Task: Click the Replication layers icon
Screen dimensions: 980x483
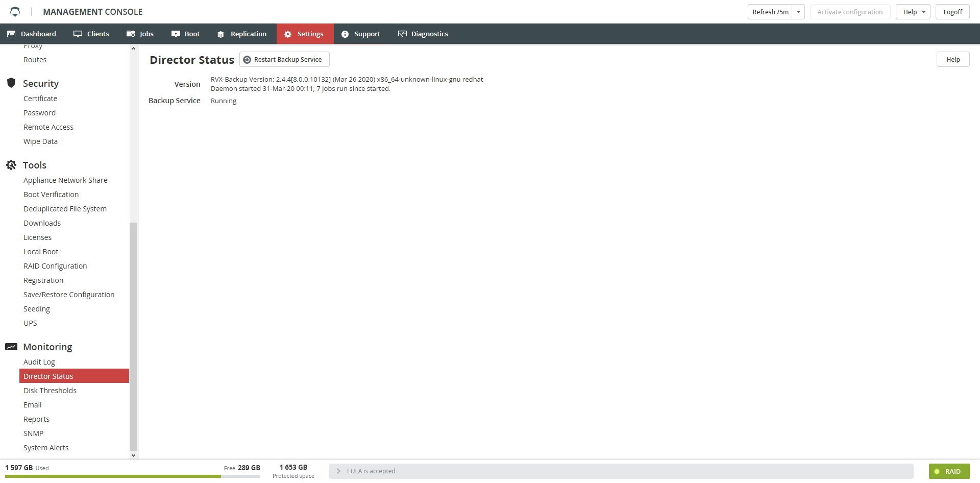Action: coord(220,34)
